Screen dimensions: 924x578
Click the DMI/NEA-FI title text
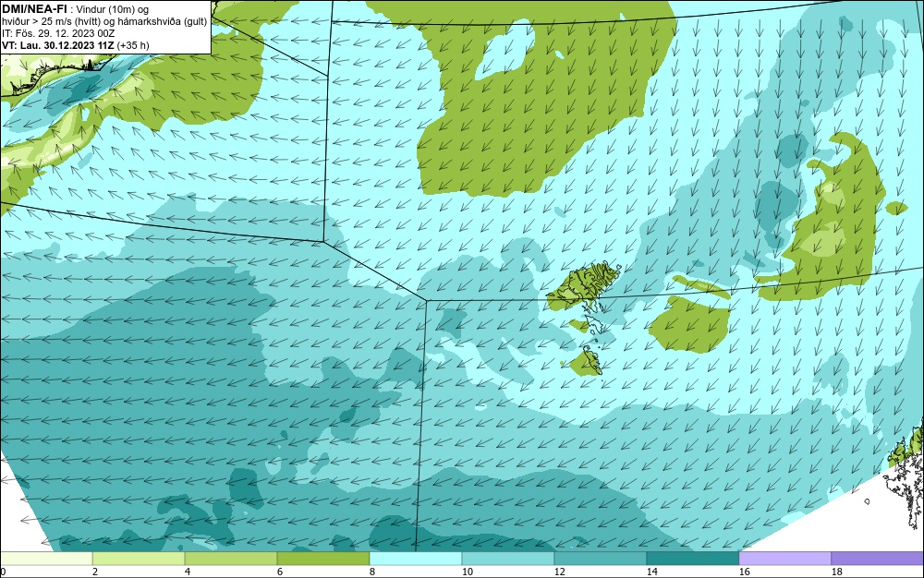pos(35,9)
